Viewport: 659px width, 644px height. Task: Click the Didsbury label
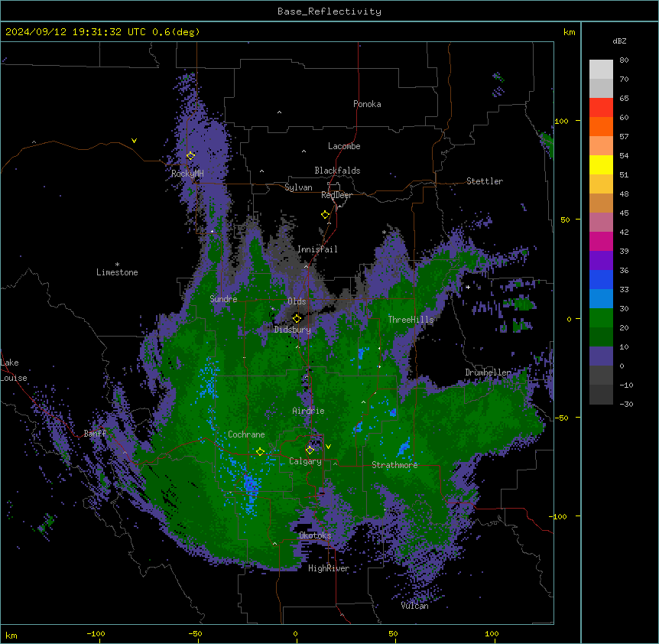click(293, 330)
